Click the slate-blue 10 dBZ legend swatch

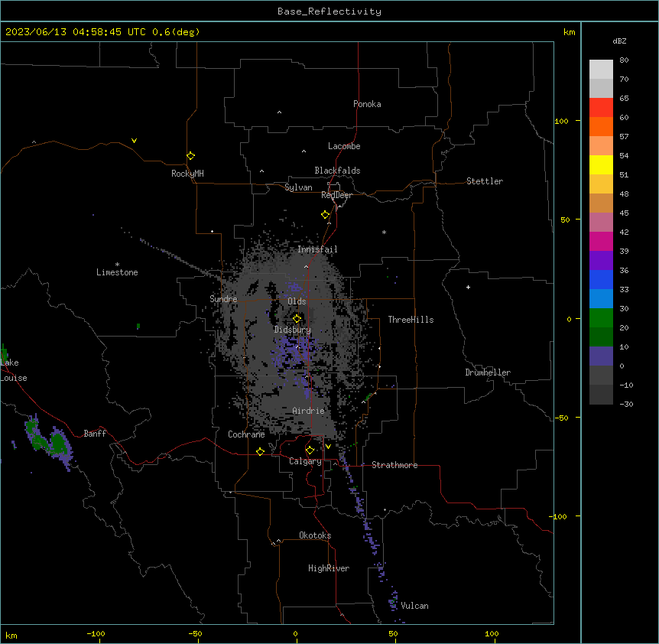(x=601, y=356)
